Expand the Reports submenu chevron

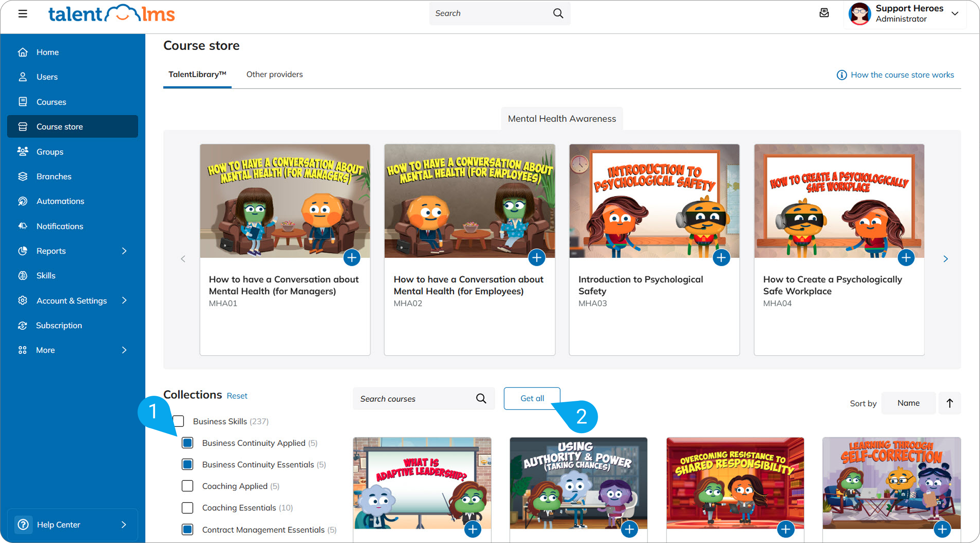(124, 251)
